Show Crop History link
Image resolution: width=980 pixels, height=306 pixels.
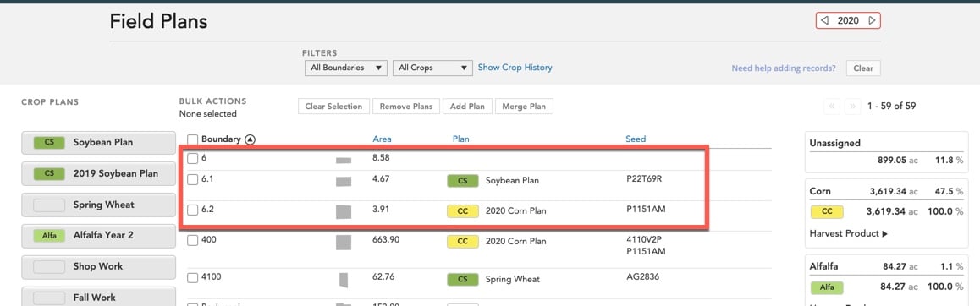point(515,68)
